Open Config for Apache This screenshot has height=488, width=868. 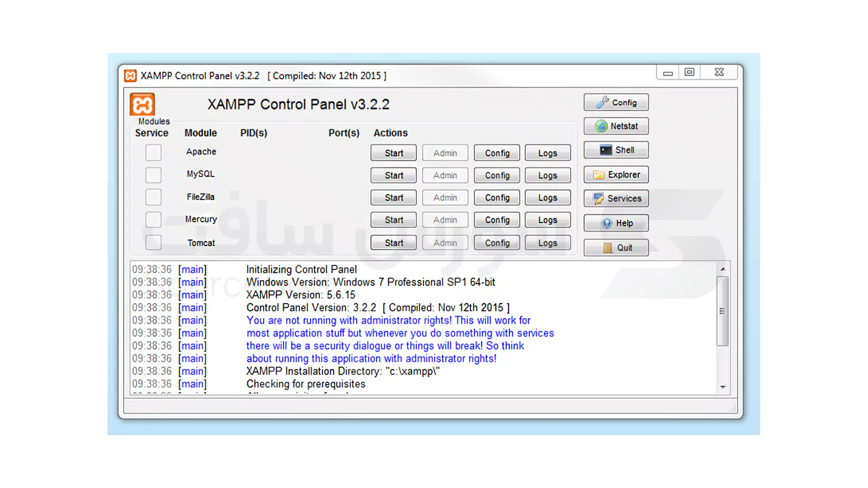(496, 152)
